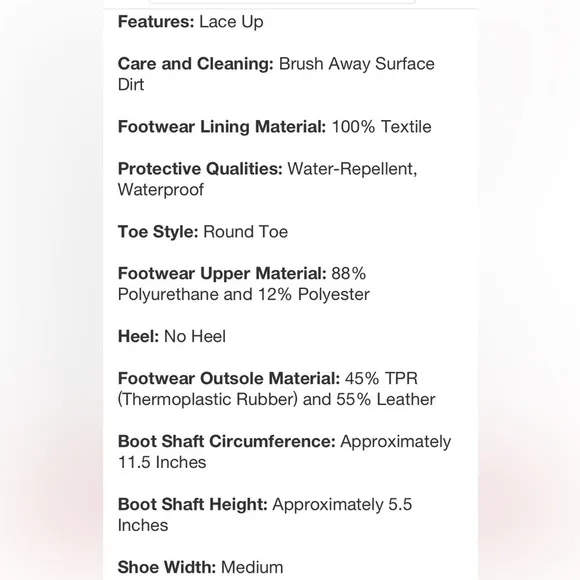
Task: Click Boot Shaft Circumference label
Action: 226,441
